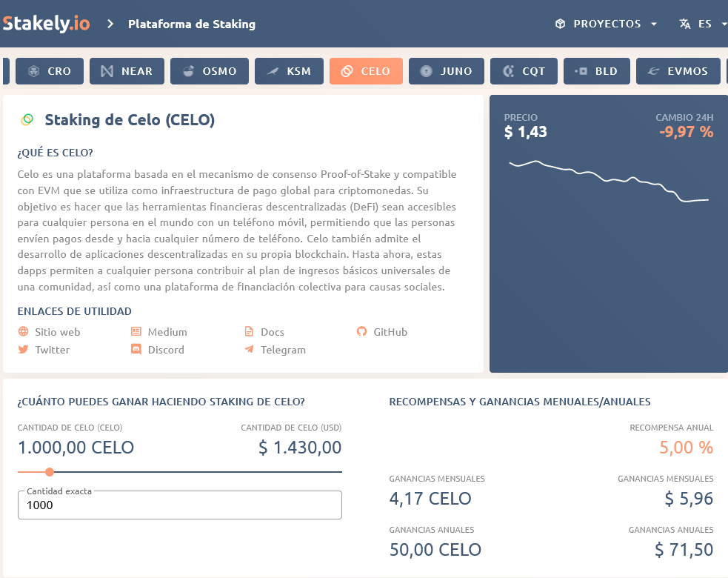The height and width of the screenshot is (578, 728).
Task: Click the CELO logo in the page title
Action: [x=27, y=119]
